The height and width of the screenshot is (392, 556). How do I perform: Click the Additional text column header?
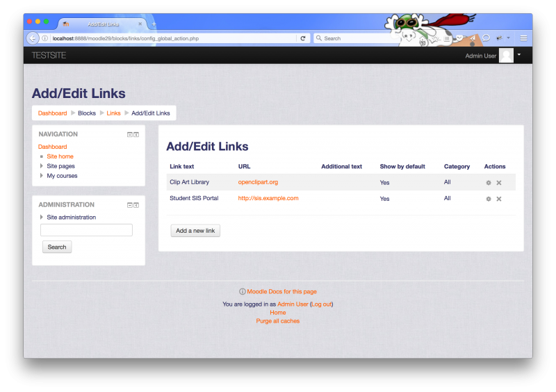341,166
